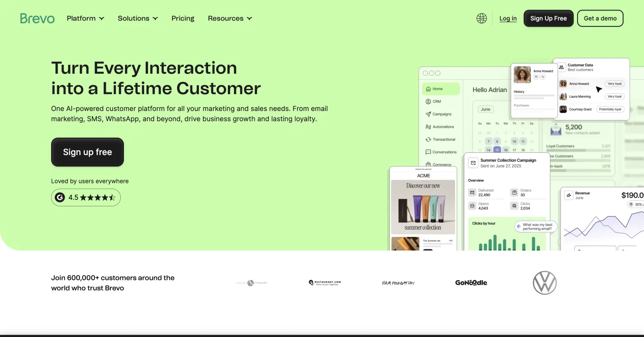The width and height of the screenshot is (644, 337).
Task: Click the Loyal Customers progress bar
Action: pos(578,151)
